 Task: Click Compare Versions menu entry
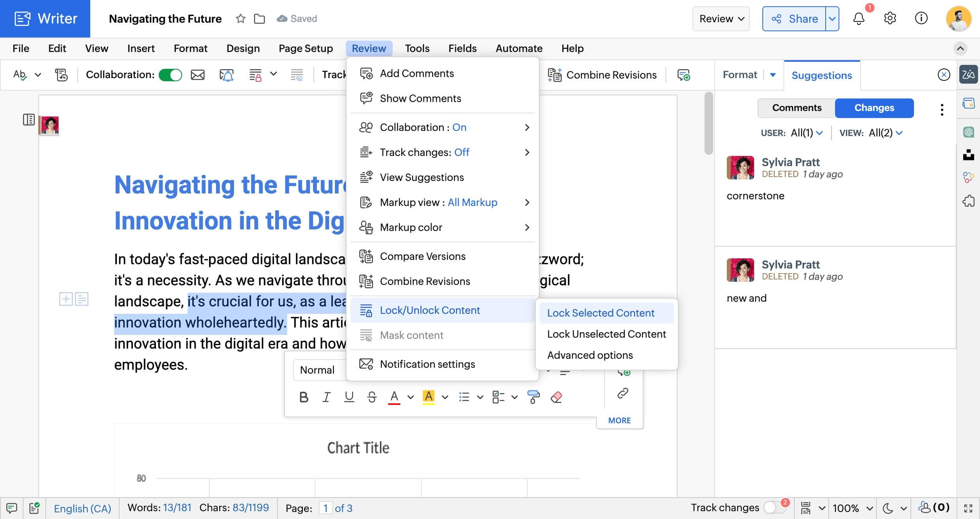(443, 256)
